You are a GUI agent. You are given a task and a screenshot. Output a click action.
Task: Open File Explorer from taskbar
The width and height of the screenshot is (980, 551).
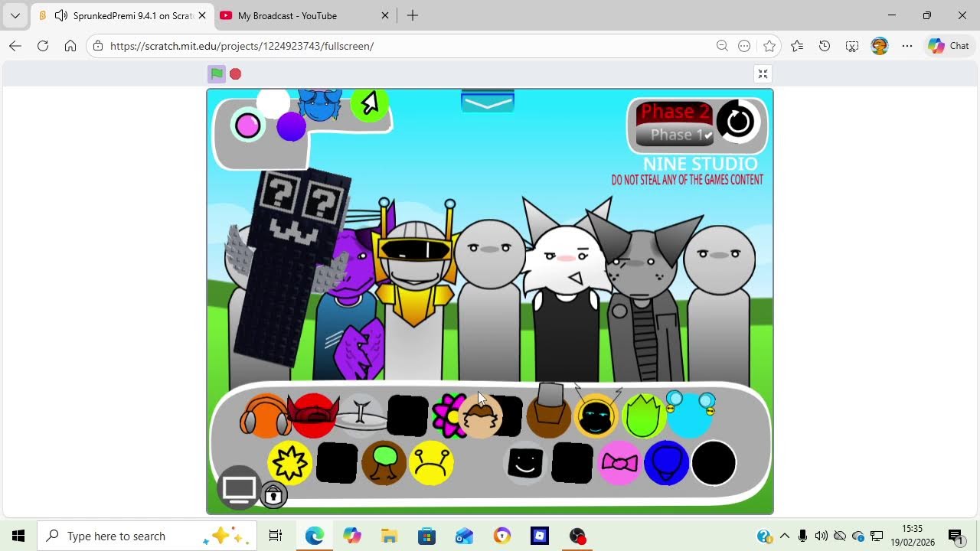click(x=389, y=536)
